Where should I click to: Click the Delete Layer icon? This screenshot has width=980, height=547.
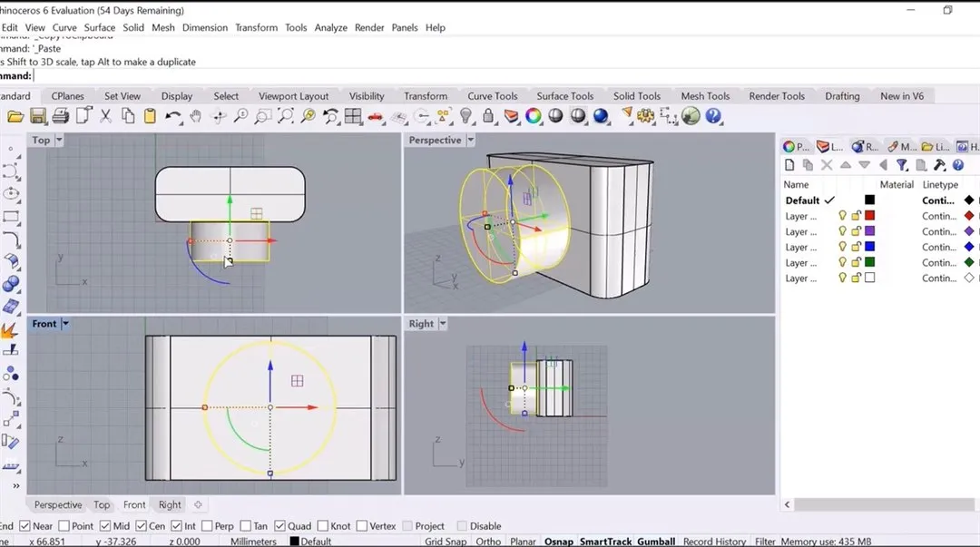(826, 164)
